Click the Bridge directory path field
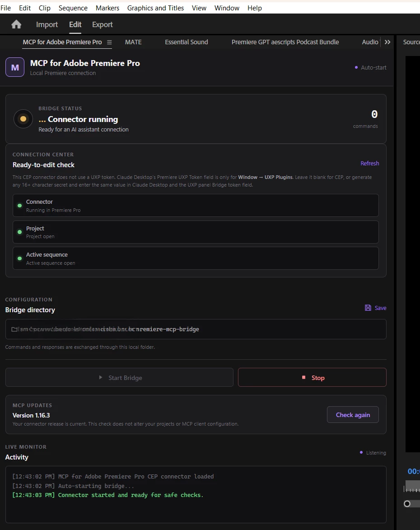This screenshot has width=420, height=530. pos(196,329)
